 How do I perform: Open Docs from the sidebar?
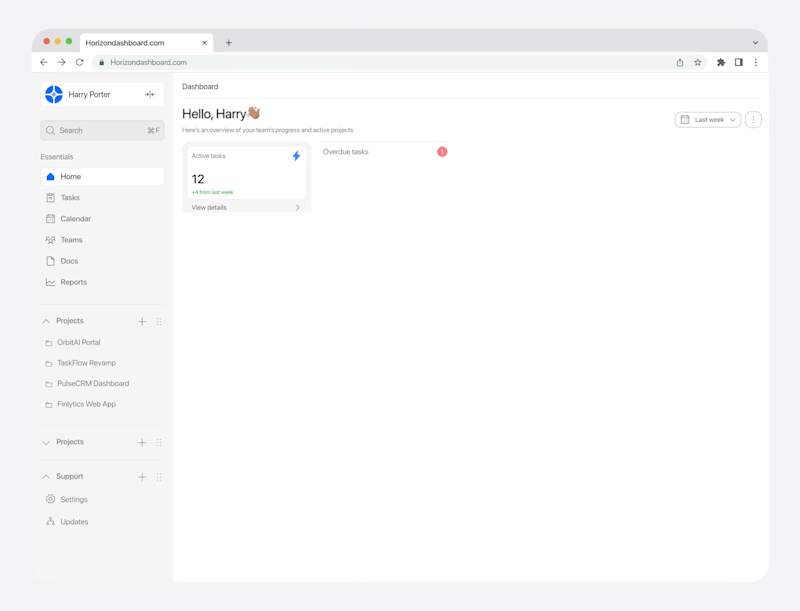[51, 260]
